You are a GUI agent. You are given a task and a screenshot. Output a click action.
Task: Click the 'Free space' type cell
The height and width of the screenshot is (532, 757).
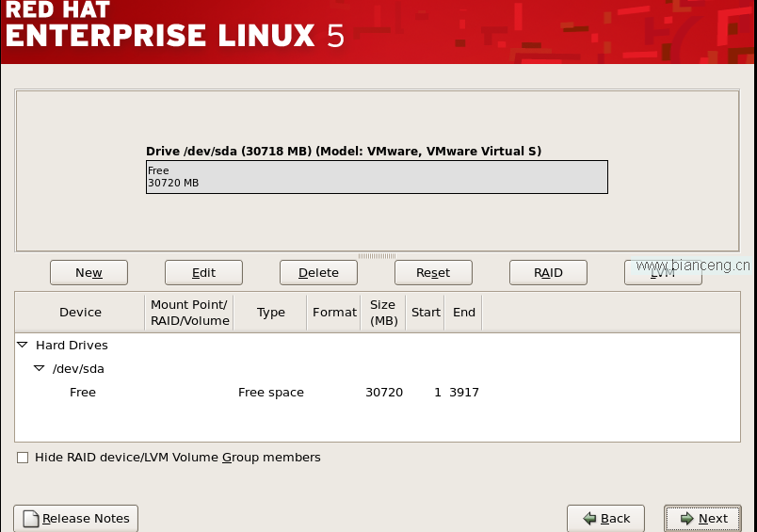click(x=271, y=393)
